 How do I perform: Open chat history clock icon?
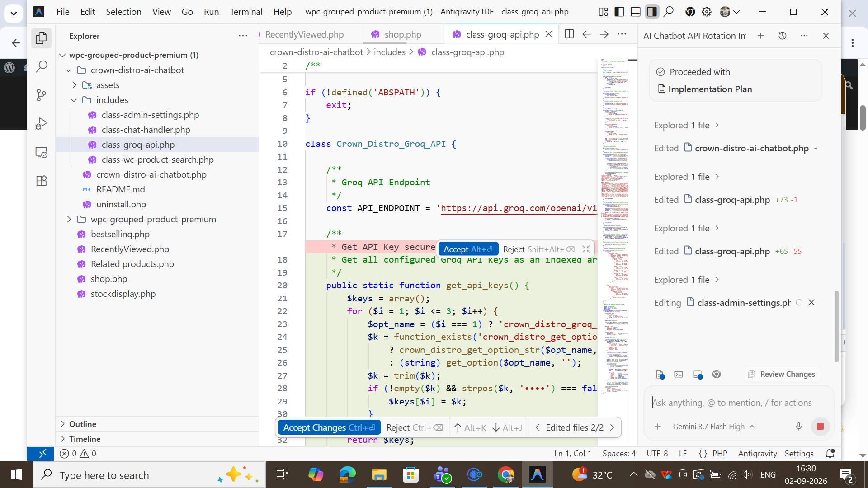[x=783, y=36]
